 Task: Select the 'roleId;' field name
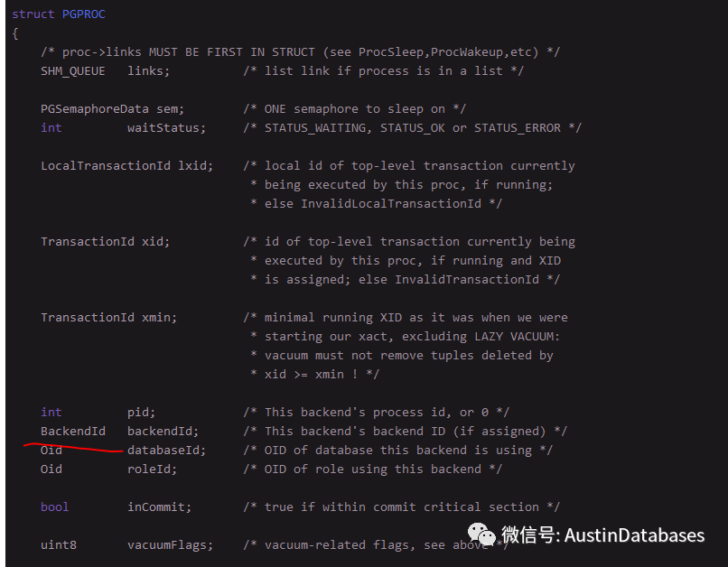(152, 469)
